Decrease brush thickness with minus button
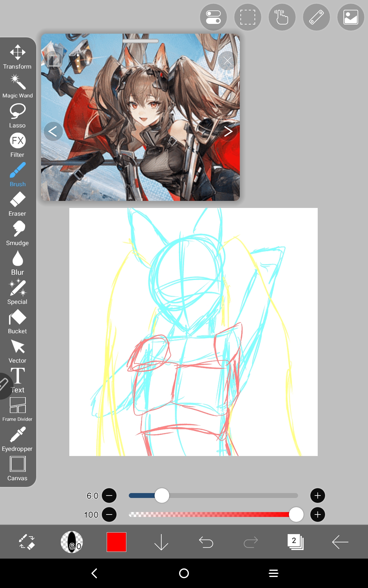Image resolution: width=368 pixels, height=588 pixels. point(109,496)
